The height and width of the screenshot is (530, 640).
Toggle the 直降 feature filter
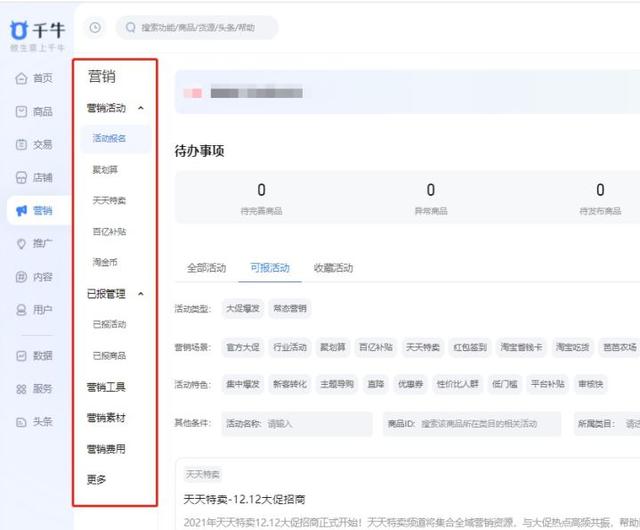coord(376,384)
